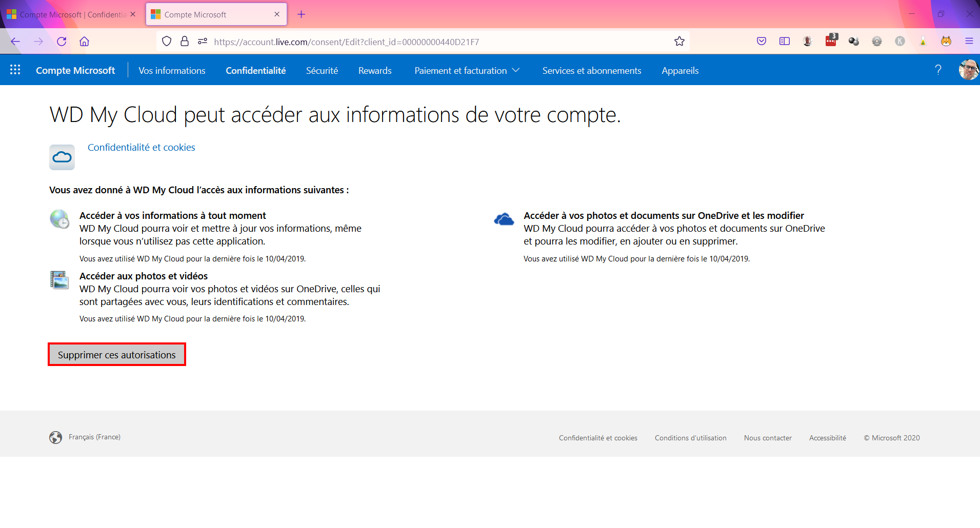The height and width of the screenshot is (528, 980).
Task: Open the 'Confidentialité et cookies' link near app icon
Action: pyautogui.click(x=142, y=148)
